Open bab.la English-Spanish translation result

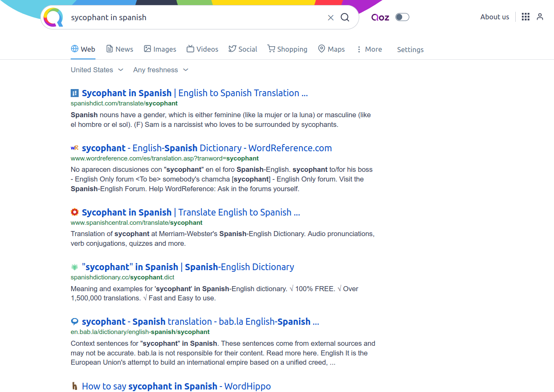(201, 321)
